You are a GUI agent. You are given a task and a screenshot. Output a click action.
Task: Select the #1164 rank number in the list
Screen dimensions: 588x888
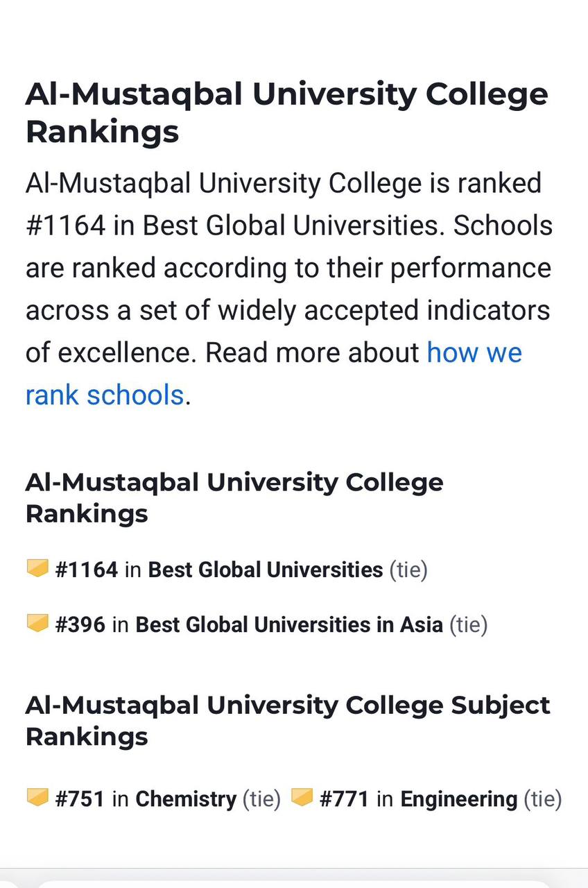tap(87, 570)
